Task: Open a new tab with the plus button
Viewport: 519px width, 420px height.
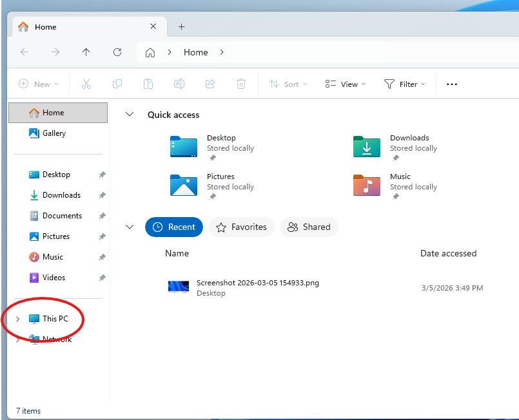Action: coord(181,27)
